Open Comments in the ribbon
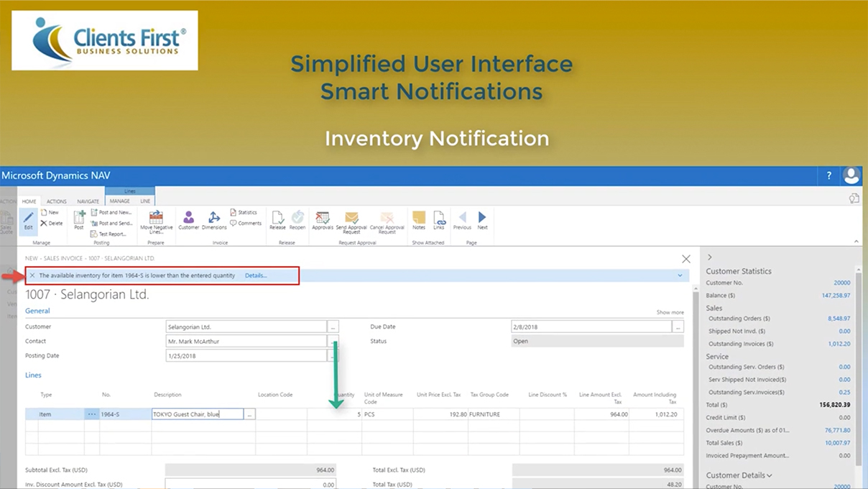Viewport: 868px width, 489px height. 246,223
